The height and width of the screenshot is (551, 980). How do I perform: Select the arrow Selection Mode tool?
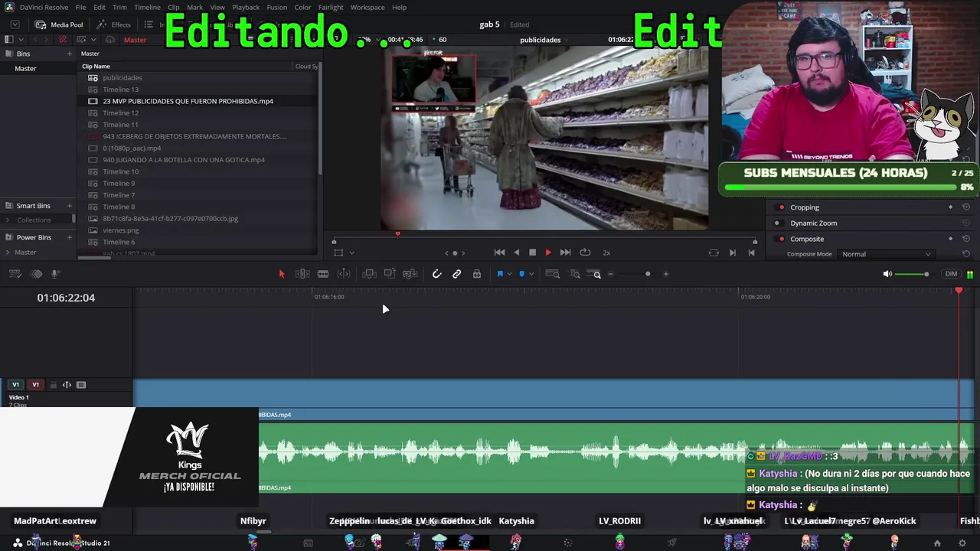point(282,274)
